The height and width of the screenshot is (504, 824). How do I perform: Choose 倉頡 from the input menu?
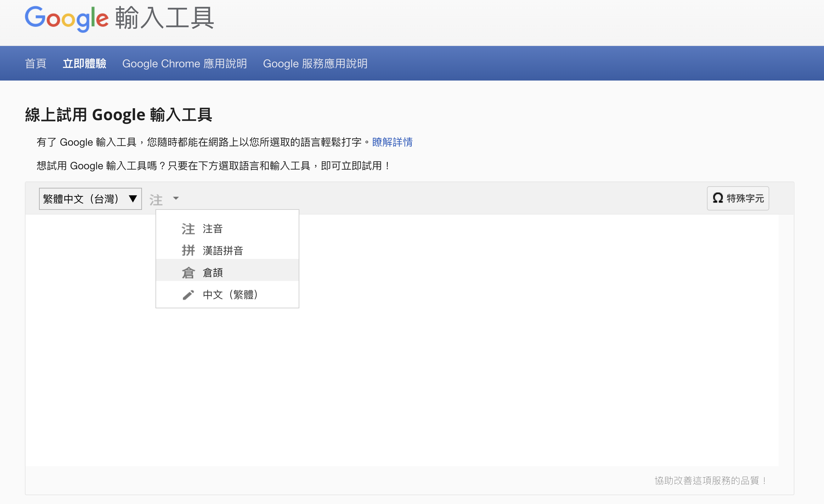213,273
